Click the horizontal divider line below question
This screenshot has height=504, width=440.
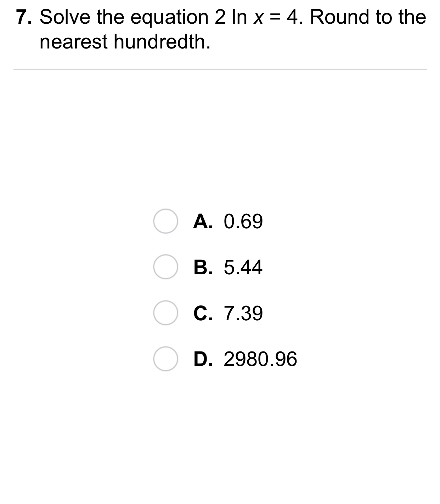pyautogui.click(x=220, y=69)
